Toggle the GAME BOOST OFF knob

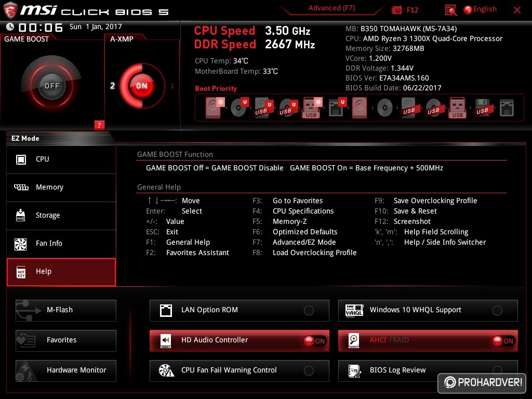tap(51, 86)
